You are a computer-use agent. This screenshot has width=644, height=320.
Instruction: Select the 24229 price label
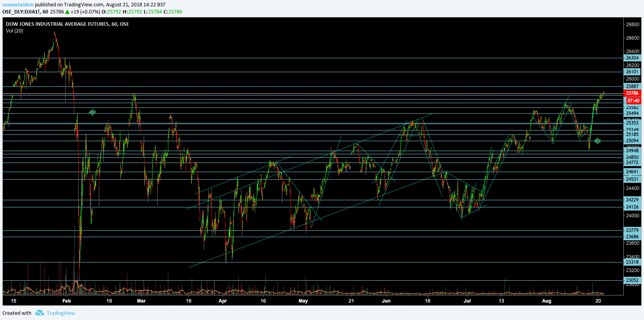tap(632, 200)
